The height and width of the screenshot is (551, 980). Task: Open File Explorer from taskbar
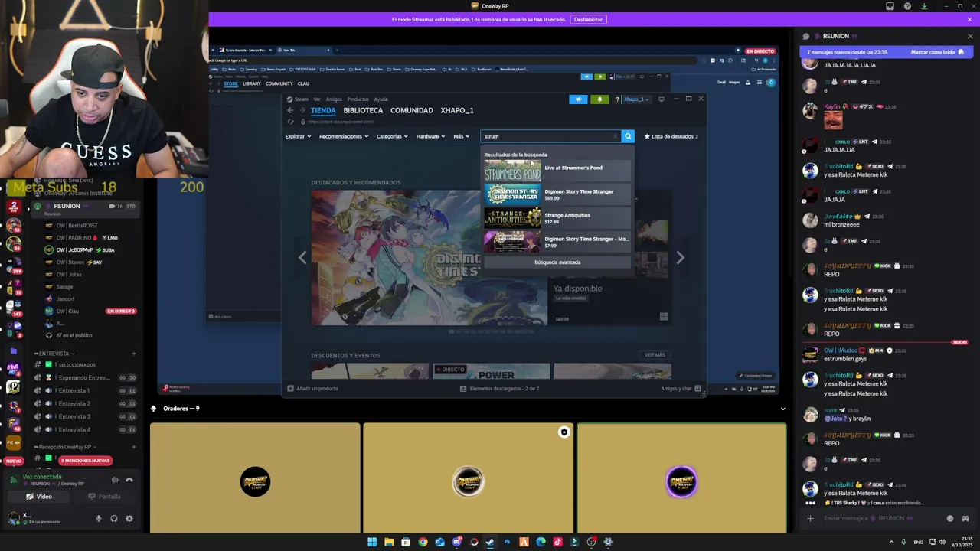[x=389, y=542]
